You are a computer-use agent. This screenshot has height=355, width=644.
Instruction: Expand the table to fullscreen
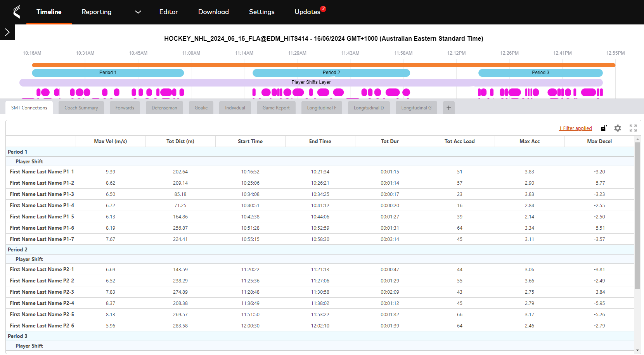coord(633,128)
